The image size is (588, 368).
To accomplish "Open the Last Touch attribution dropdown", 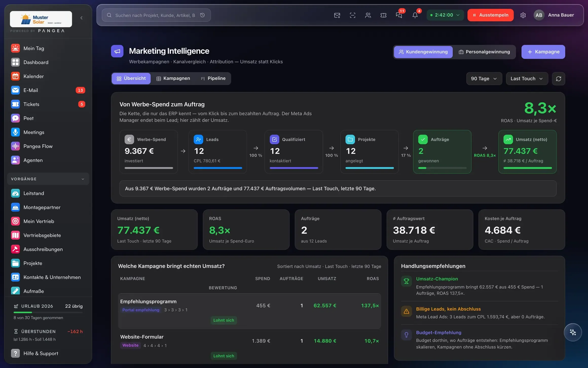I will point(527,79).
